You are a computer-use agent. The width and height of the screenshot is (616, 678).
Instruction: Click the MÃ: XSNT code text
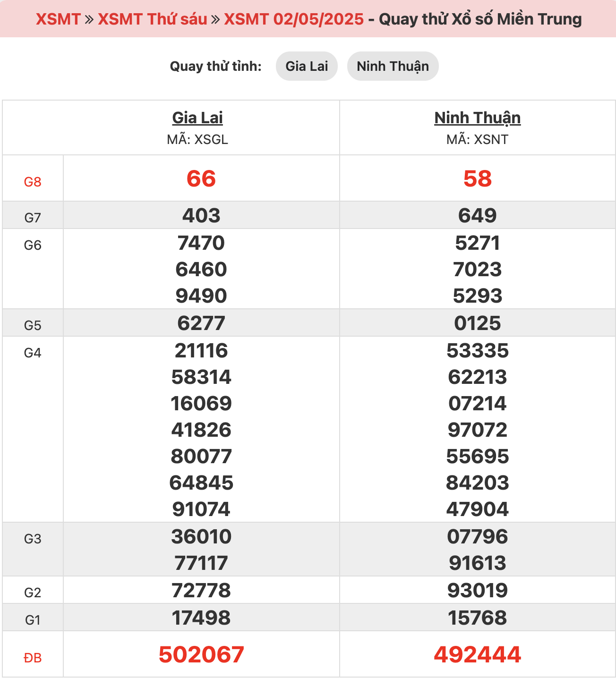(x=477, y=140)
